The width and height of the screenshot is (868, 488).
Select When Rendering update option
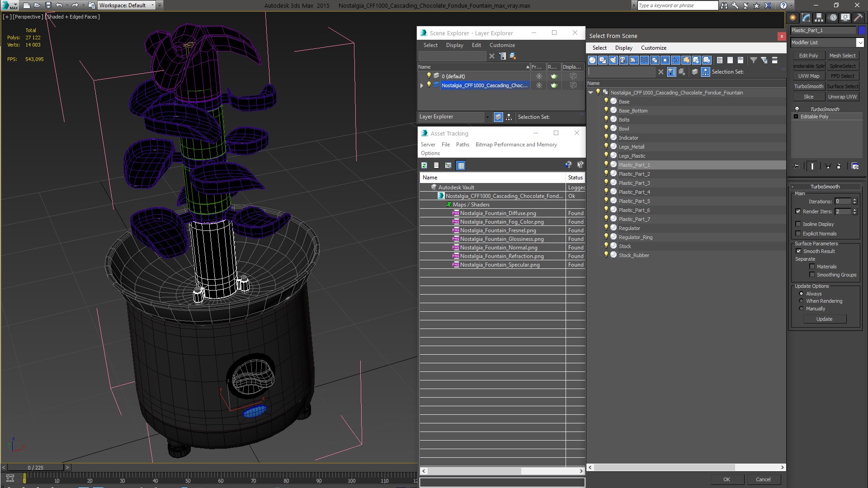[802, 301]
